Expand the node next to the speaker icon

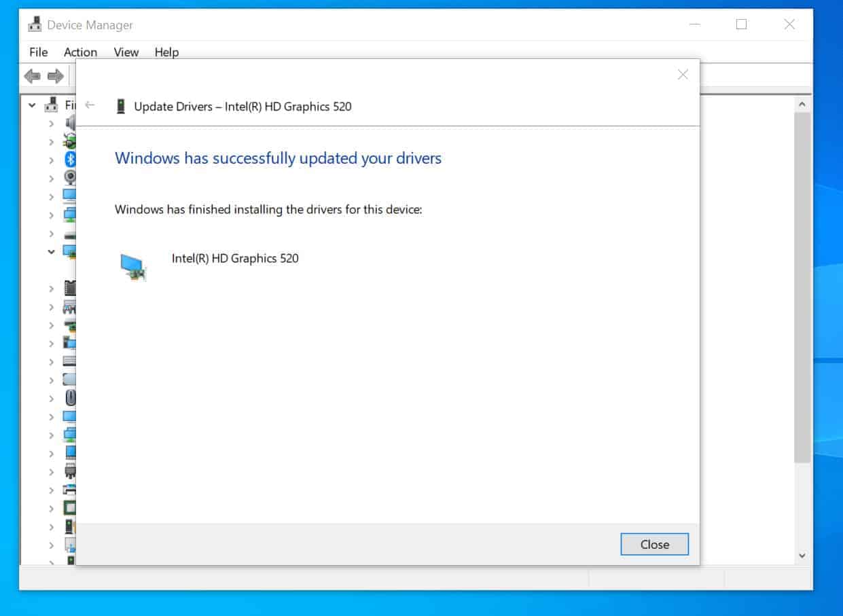(x=51, y=124)
